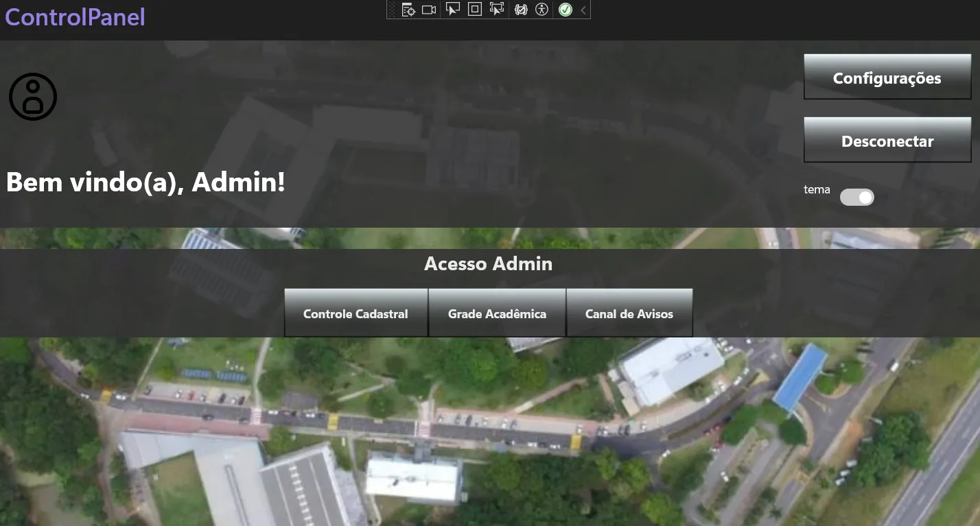Click the "Bem vindo(a), Admin!" greeting

pos(145,182)
